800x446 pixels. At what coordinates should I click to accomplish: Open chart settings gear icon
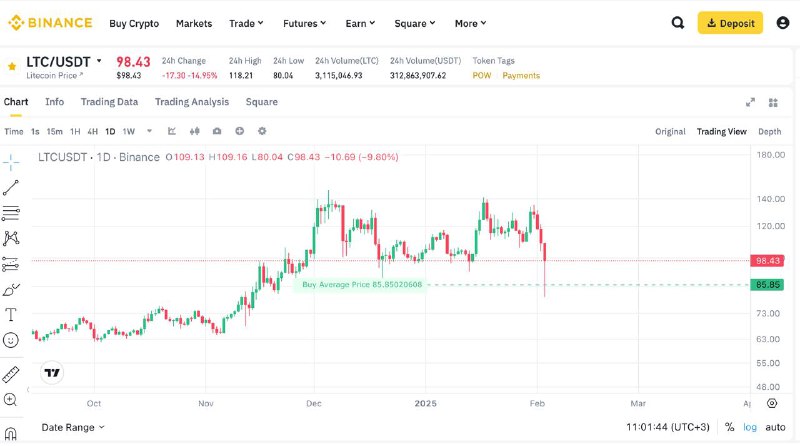point(262,131)
